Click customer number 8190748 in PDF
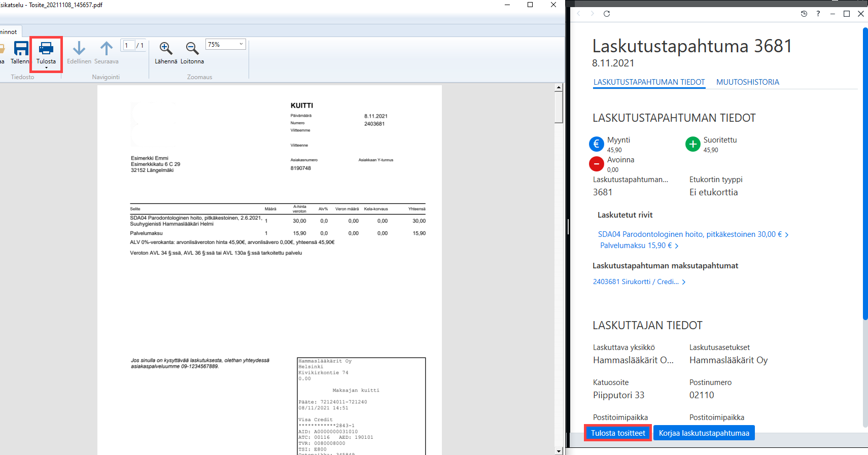Image resolution: width=868 pixels, height=455 pixels. (x=301, y=168)
